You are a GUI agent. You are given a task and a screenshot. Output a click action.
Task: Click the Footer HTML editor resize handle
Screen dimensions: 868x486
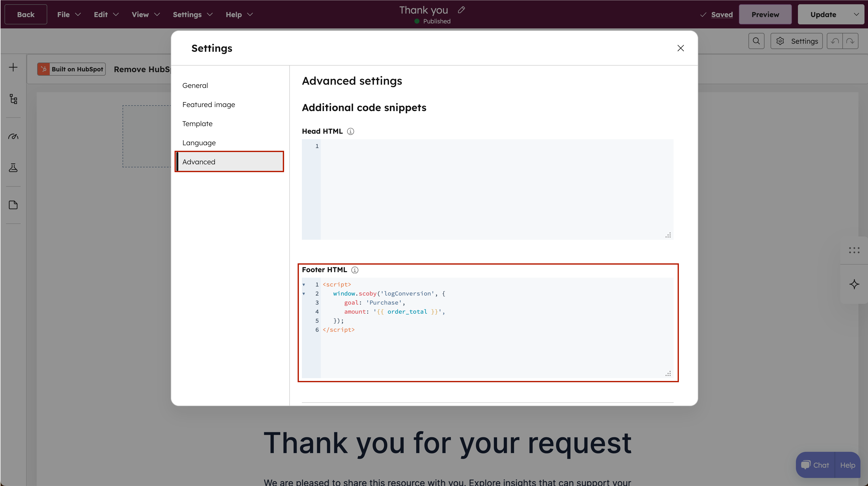click(668, 373)
